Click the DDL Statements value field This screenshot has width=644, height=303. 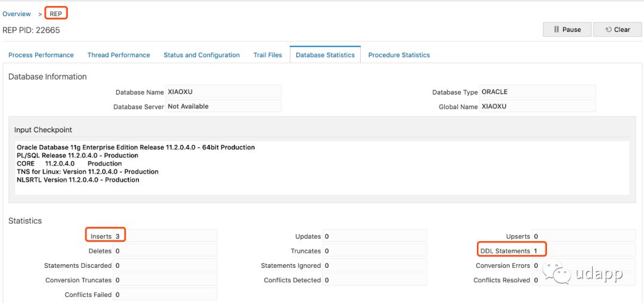tap(583, 251)
